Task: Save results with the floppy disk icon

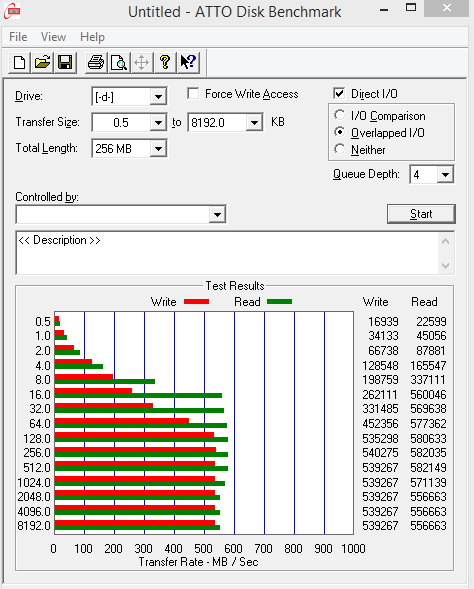Action: coord(65,62)
